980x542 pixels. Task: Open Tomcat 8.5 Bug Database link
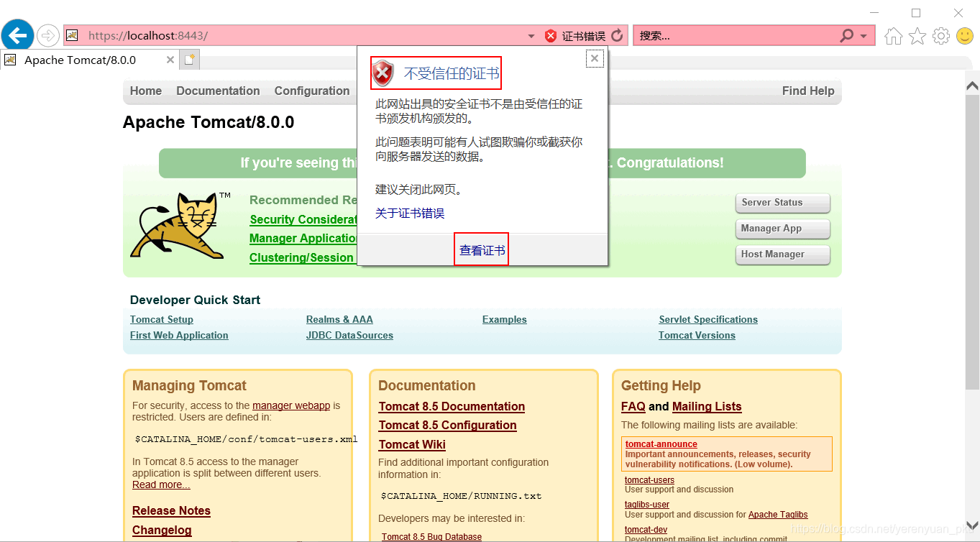coord(431,537)
